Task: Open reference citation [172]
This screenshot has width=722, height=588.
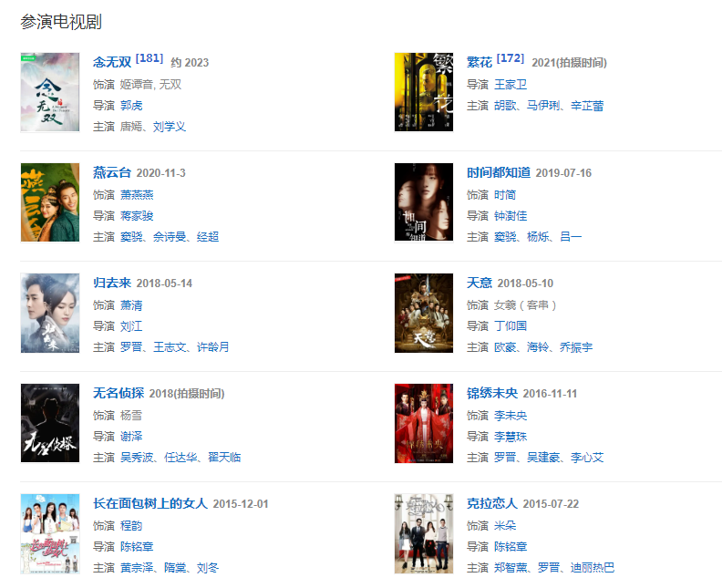Action: point(511,58)
